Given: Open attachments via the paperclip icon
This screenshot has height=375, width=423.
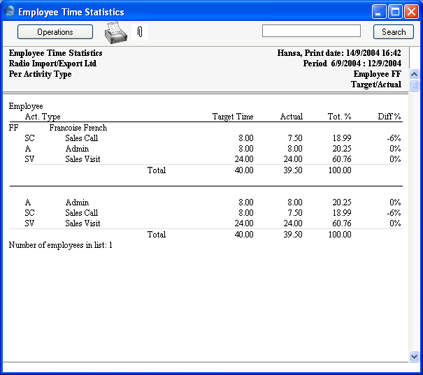Looking at the screenshot, I should coord(140,32).
